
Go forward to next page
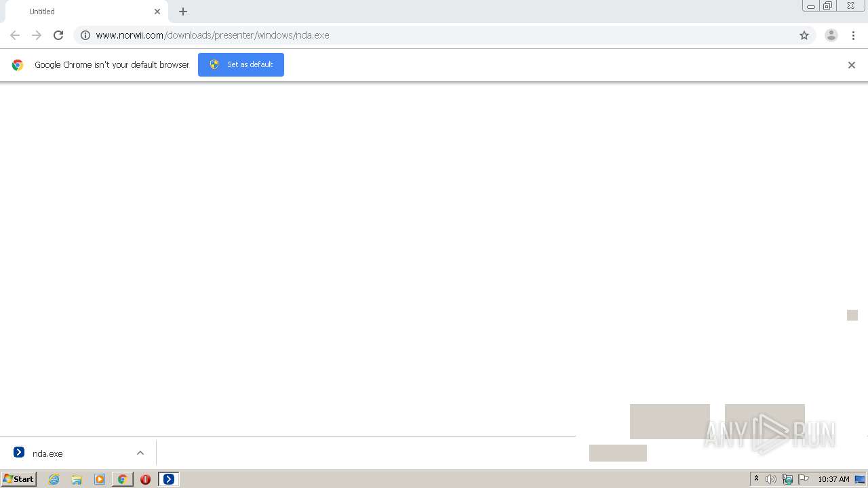pos(37,35)
